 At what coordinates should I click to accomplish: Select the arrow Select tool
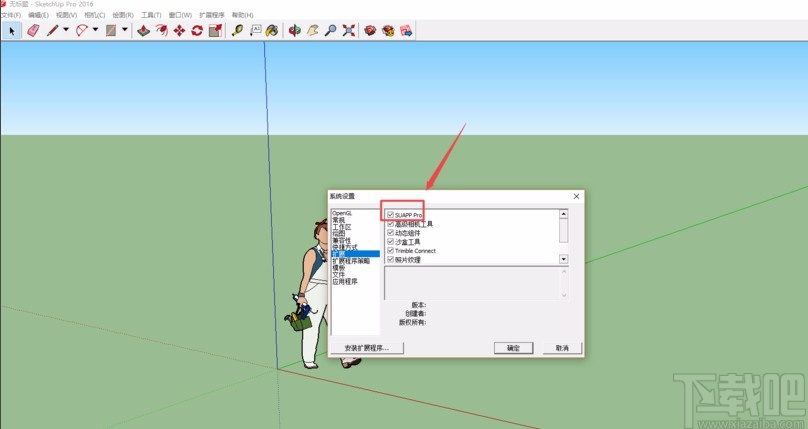tap(11, 31)
